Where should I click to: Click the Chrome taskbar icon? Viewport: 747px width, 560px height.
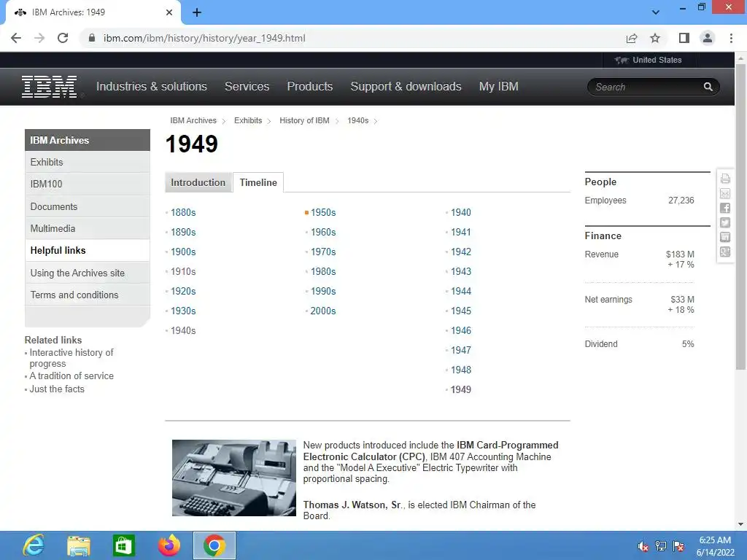[214, 545]
